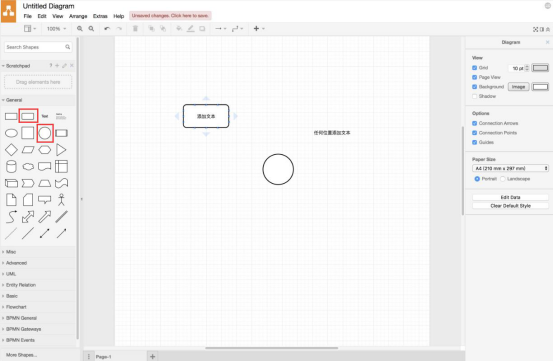Pick the diamond shape from General shapes

(11, 150)
